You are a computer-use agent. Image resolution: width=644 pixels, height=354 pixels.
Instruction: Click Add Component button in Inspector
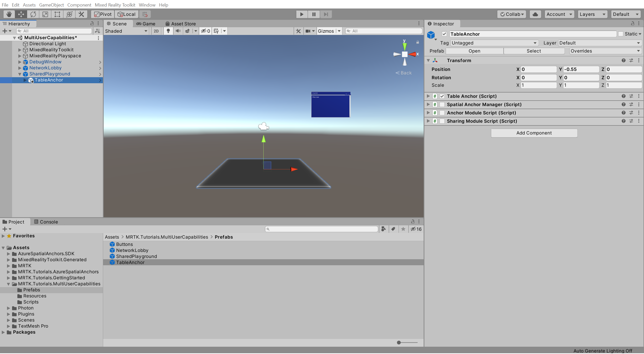(x=534, y=132)
